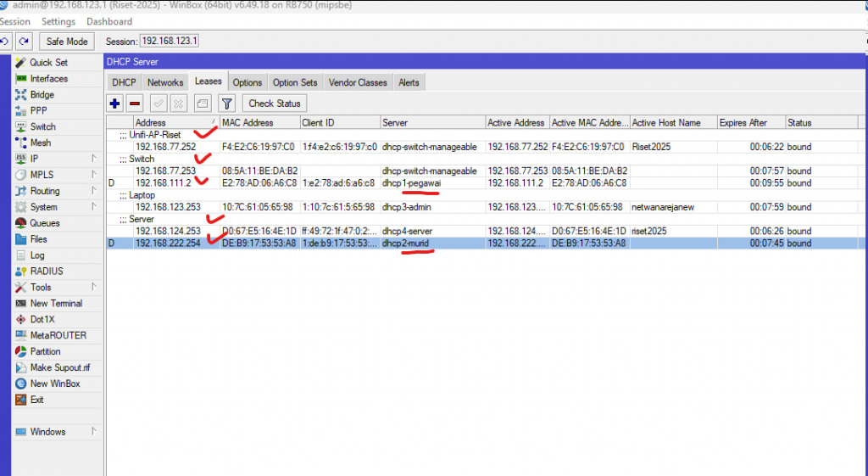Open the filter funnel icon
Screen dimensions: 868x476
tap(226, 104)
